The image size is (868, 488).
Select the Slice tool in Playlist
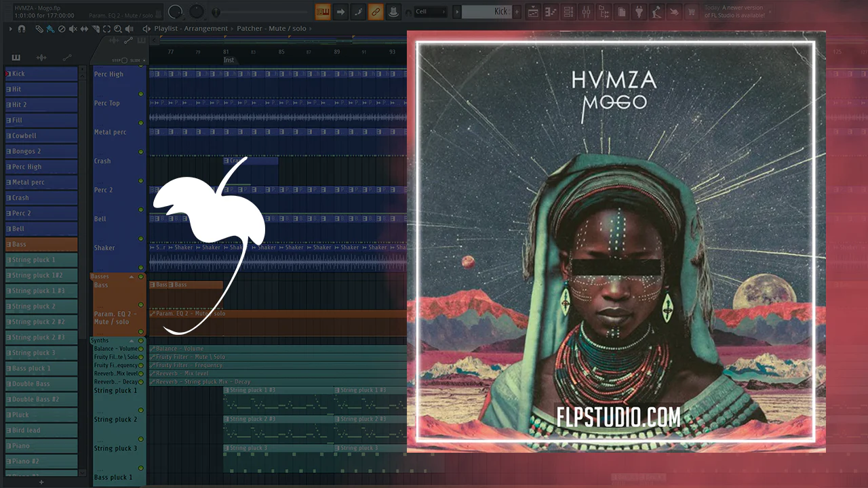tap(96, 29)
